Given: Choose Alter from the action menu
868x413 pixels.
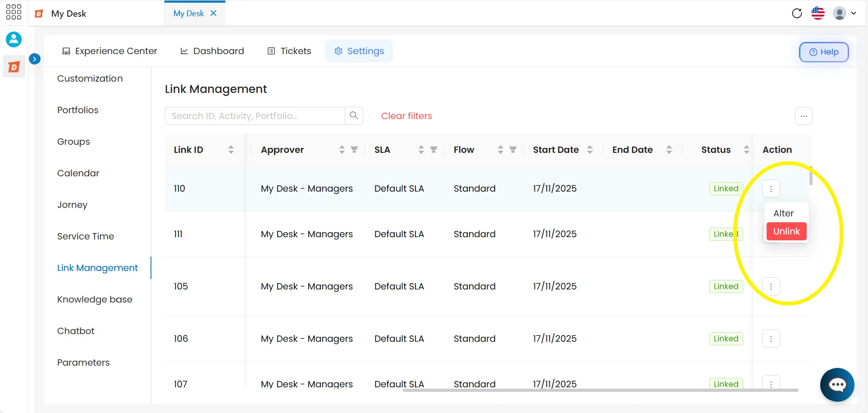Looking at the screenshot, I should coord(784,213).
